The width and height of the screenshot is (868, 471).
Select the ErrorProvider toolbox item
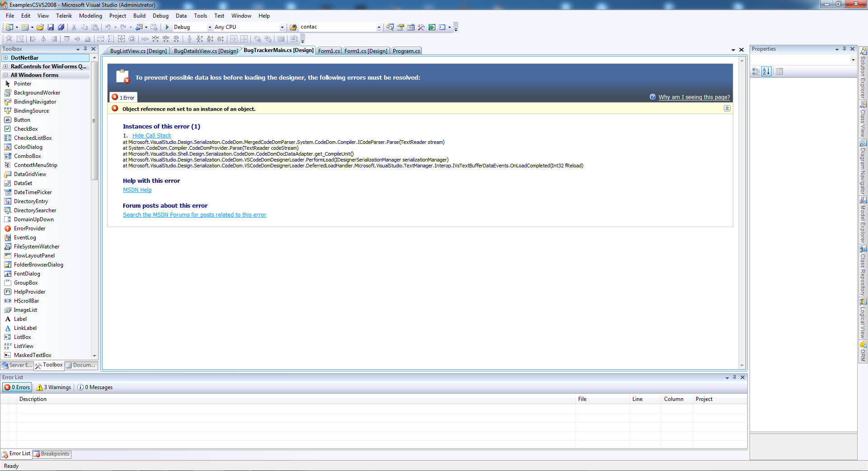[29, 228]
